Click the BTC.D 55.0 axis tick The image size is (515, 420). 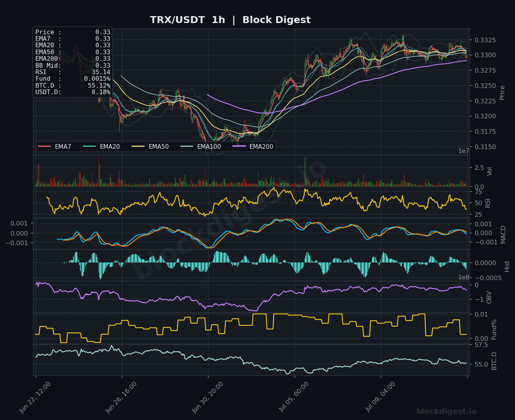pyautogui.click(x=481, y=364)
